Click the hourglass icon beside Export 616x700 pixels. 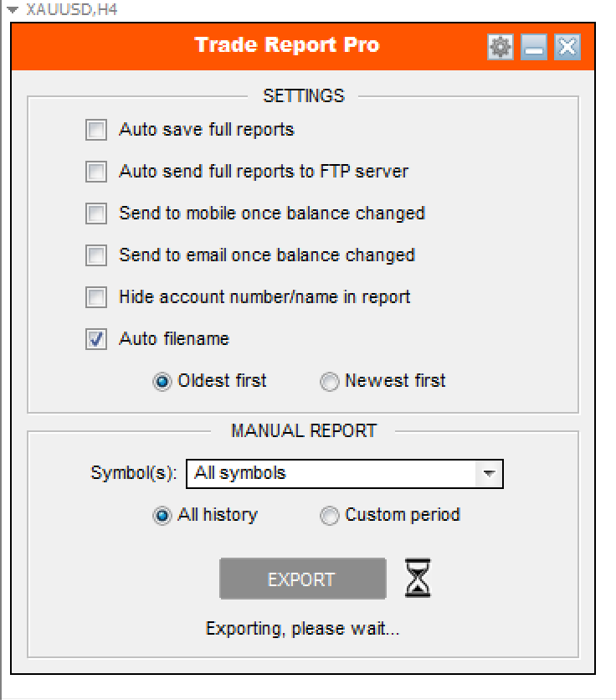[418, 579]
